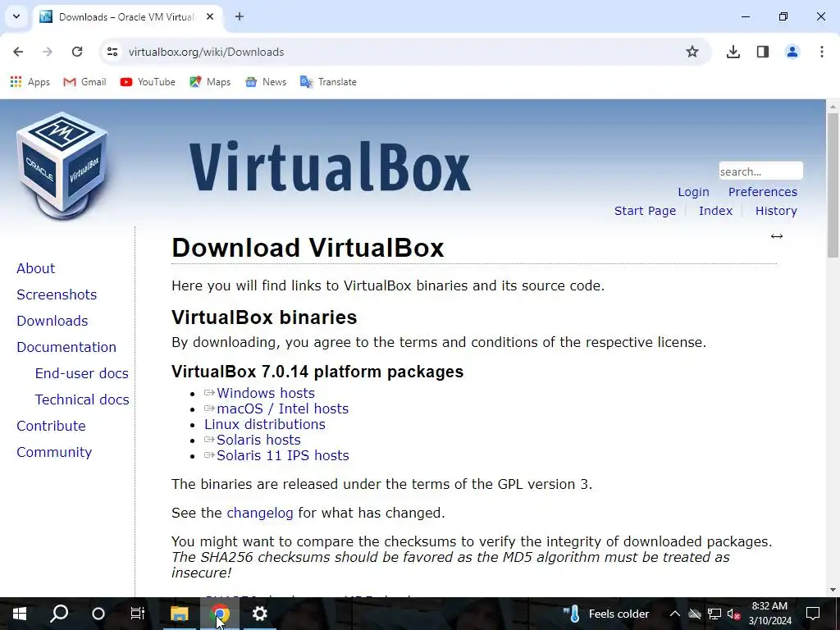Open Technical docs sidebar item
The image size is (840, 630).
click(82, 399)
